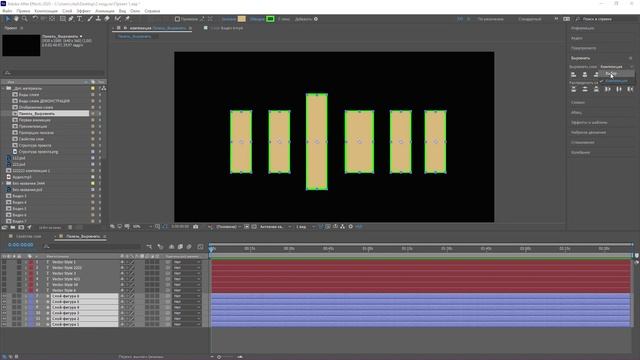Select the Selection arrow tool

tap(8, 19)
